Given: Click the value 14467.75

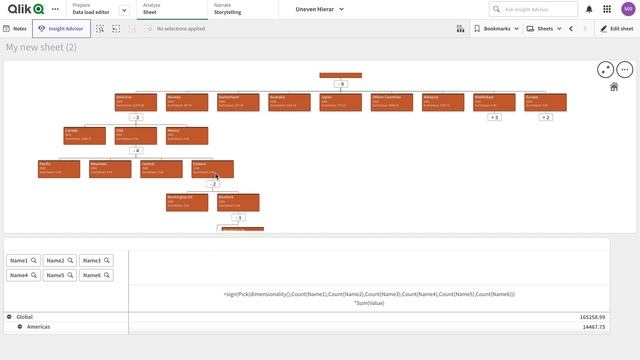Looking at the screenshot, I should [x=594, y=327].
